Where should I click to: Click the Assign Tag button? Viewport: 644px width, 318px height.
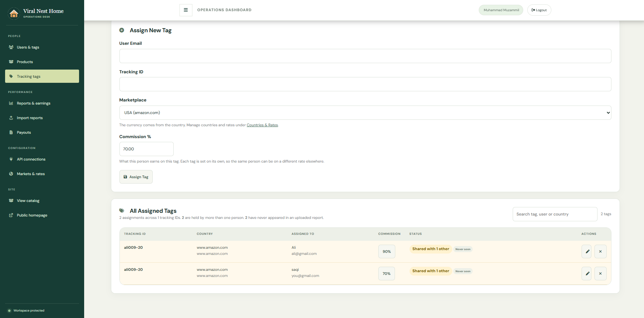[136, 177]
